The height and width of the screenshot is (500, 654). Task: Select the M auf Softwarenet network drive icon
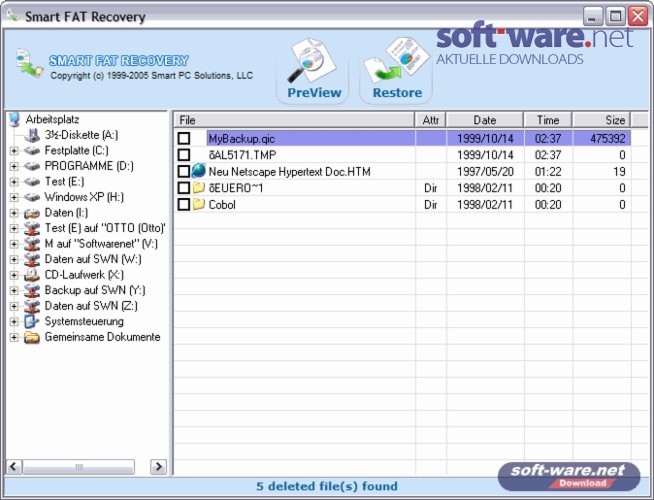[x=32, y=244]
